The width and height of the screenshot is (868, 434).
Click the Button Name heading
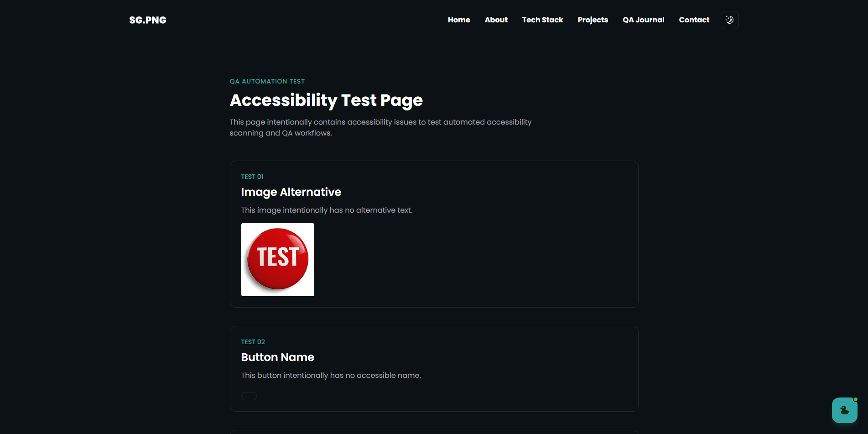[x=278, y=357]
